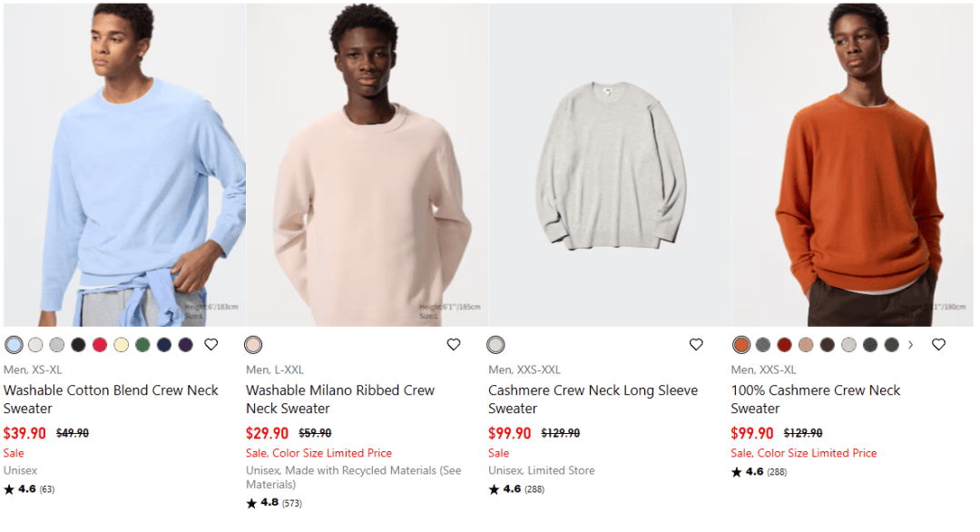Click heart icon for Milano Ribbed sweater
Screen dimensions: 980x532
pyautogui.click(x=454, y=344)
